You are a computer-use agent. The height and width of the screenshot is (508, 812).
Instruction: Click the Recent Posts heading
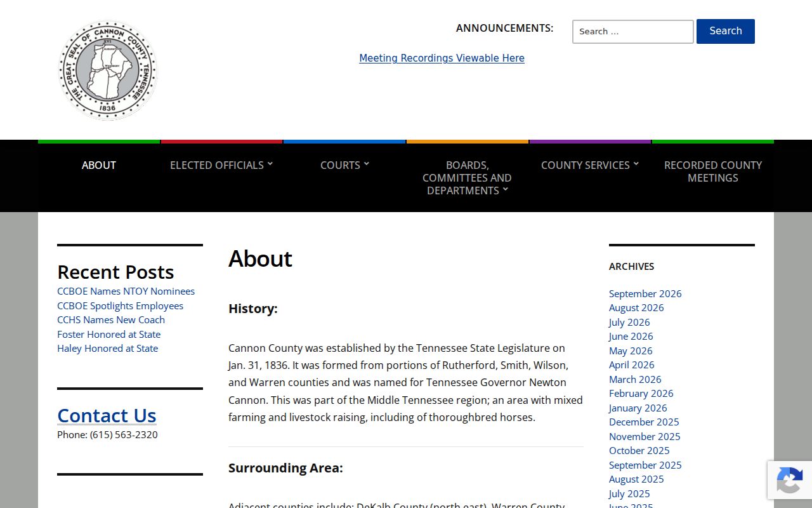pyautogui.click(x=115, y=272)
